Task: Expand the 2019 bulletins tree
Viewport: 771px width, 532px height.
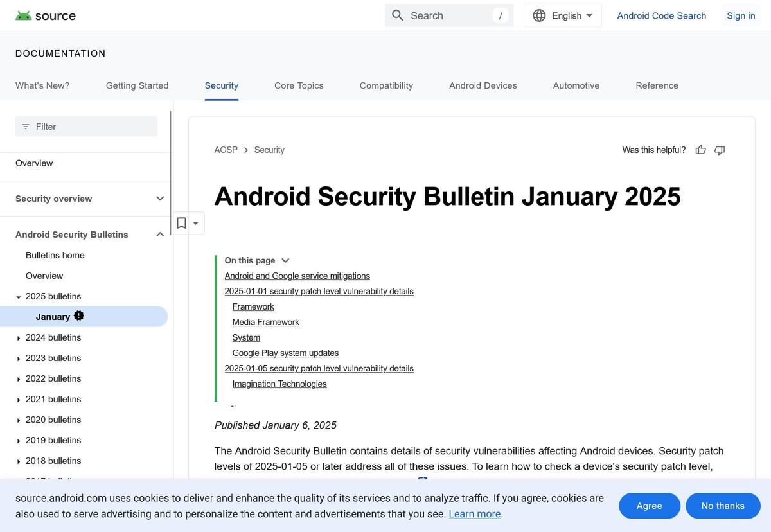Action: tap(19, 441)
